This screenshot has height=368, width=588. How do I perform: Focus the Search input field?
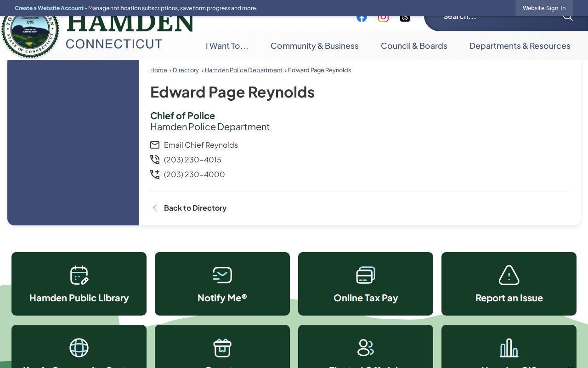pyautogui.click(x=498, y=18)
